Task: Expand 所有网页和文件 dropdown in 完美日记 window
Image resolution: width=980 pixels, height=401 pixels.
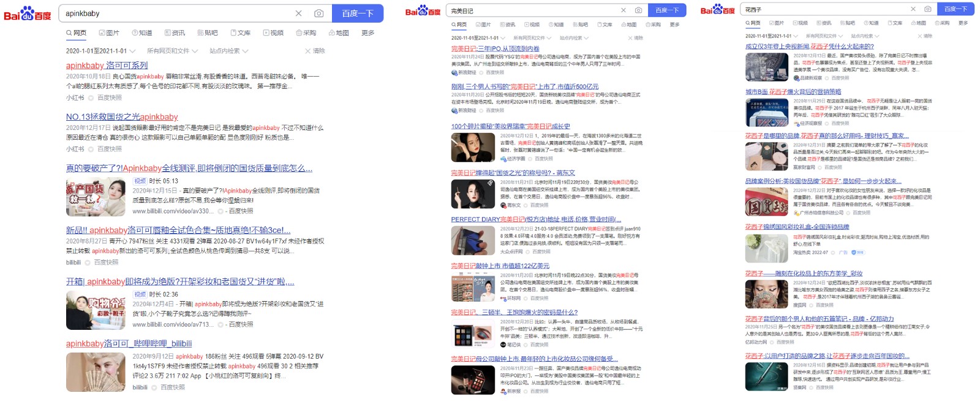Action: (x=531, y=38)
